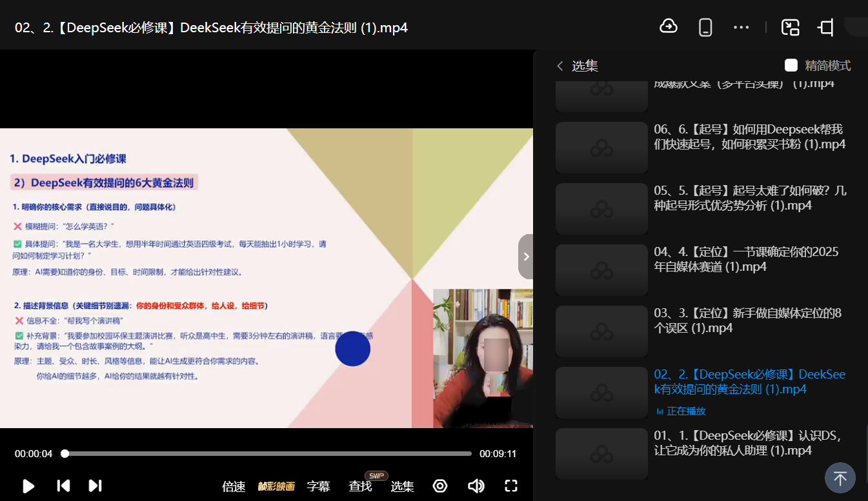Open the mobile phone playback icon
Image resolution: width=868 pixels, height=501 pixels.
tap(705, 27)
